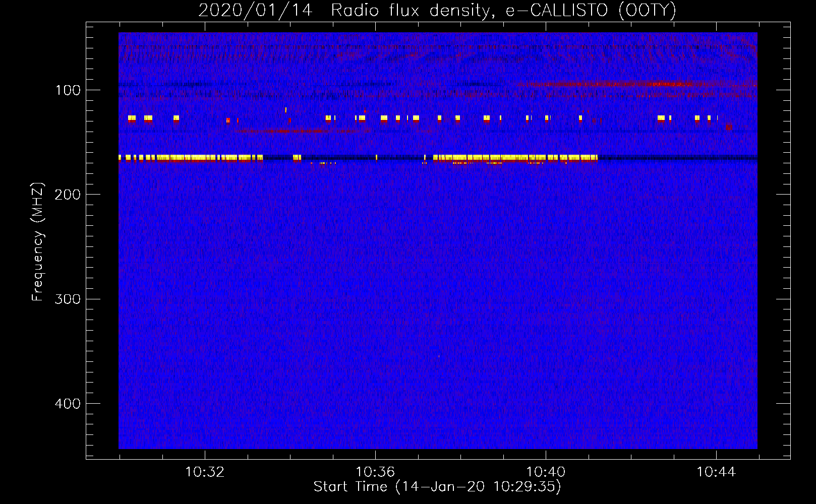Viewport: 816px width, 504px height.
Task: Click the '100' frequency tick label
Action: click(68, 90)
